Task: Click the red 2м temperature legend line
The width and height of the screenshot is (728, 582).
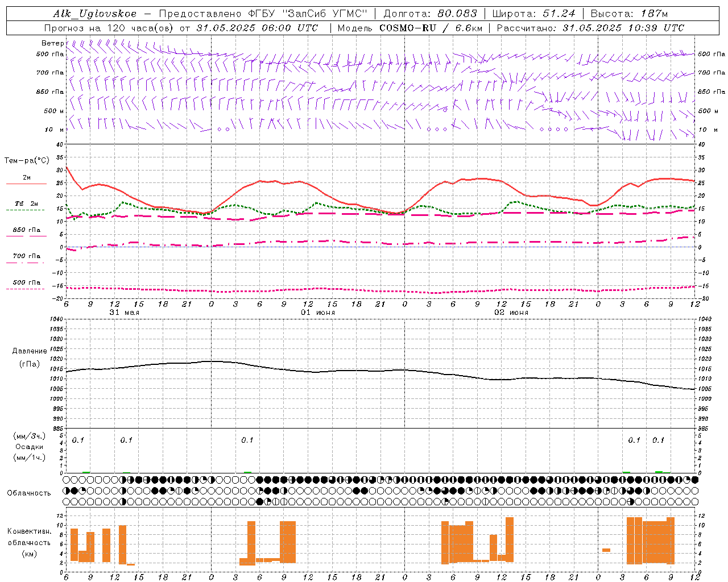Action: 26,184
